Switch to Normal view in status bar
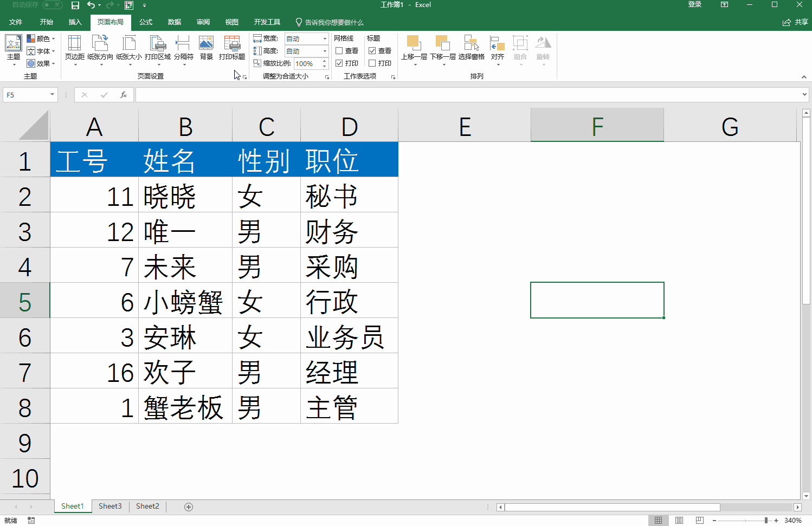Viewport: 812px width, 526px height. click(x=658, y=521)
